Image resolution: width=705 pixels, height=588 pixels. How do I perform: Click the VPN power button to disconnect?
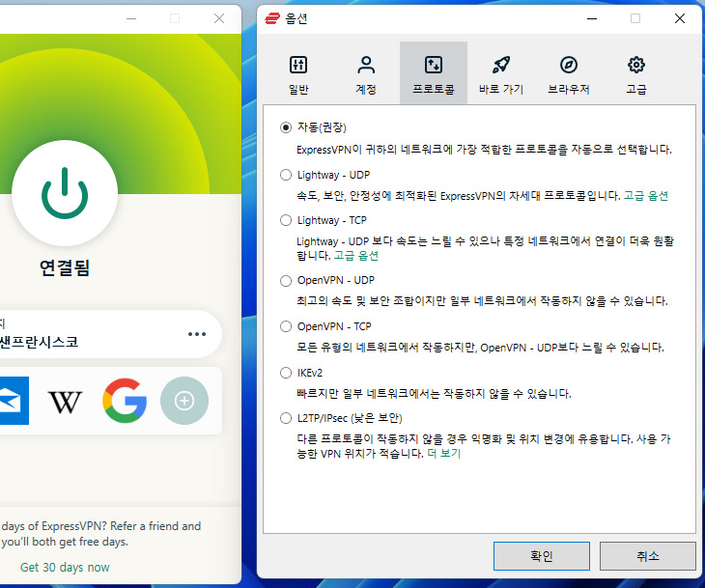[65, 193]
